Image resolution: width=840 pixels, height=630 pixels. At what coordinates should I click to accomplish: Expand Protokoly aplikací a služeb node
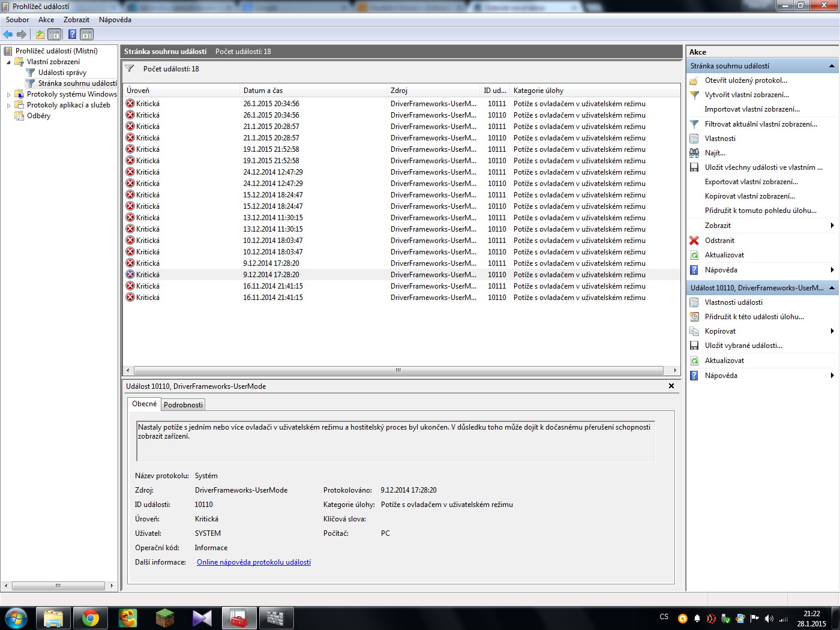(8, 106)
